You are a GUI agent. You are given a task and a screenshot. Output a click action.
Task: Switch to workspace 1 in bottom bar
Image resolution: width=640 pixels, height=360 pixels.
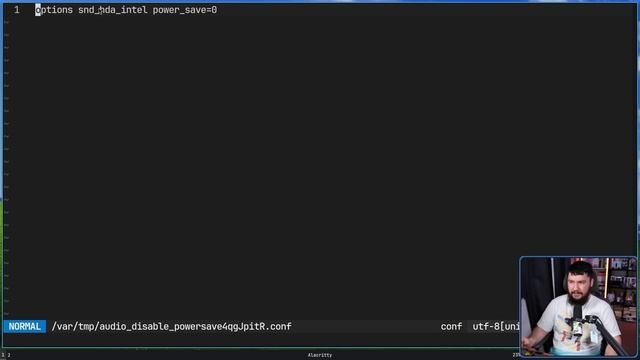(2, 356)
